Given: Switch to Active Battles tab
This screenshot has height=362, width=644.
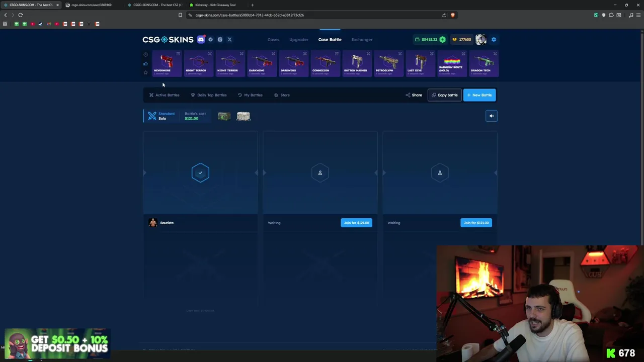Looking at the screenshot, I should [x=164, y=95].
